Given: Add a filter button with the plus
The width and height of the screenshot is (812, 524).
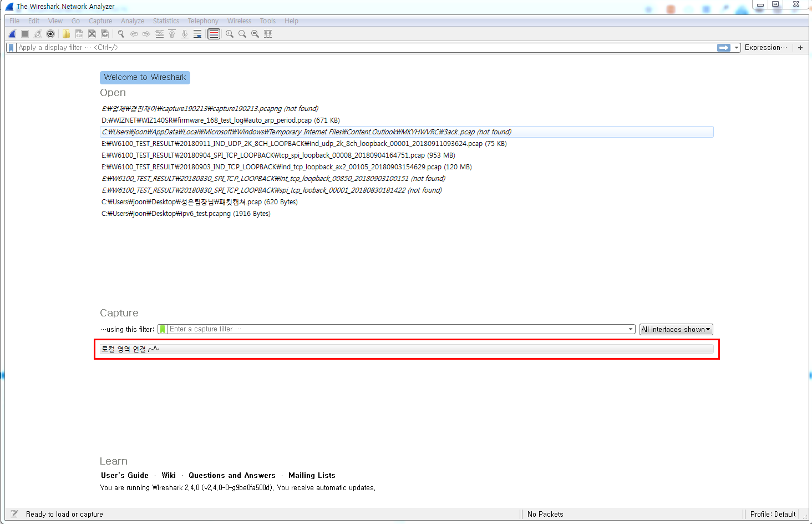Looking at the screenshot, I should (800, 48).
